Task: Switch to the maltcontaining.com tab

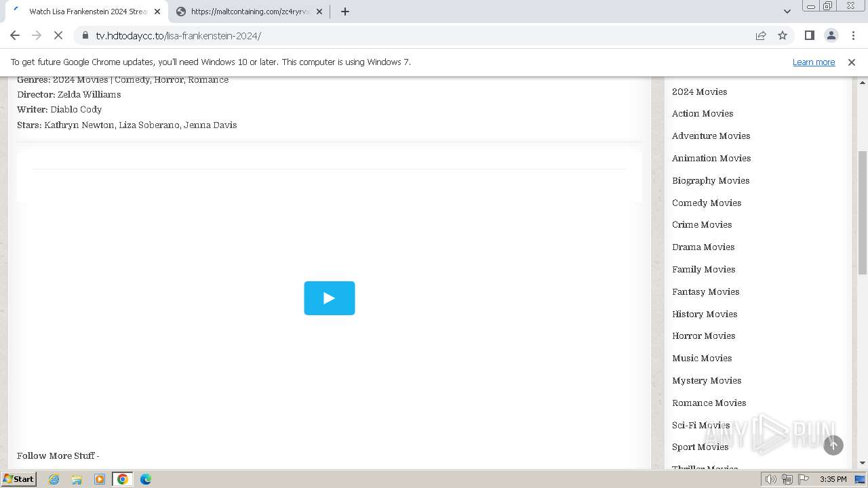Action: (x=250, y=12)
